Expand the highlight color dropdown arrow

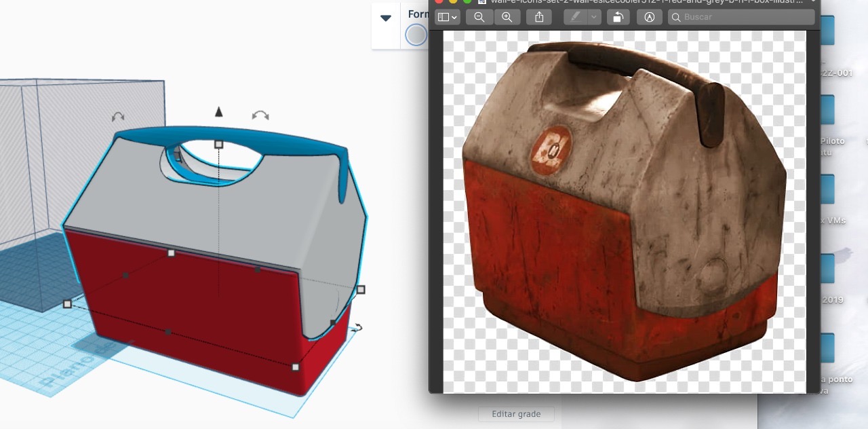[595, 17]
